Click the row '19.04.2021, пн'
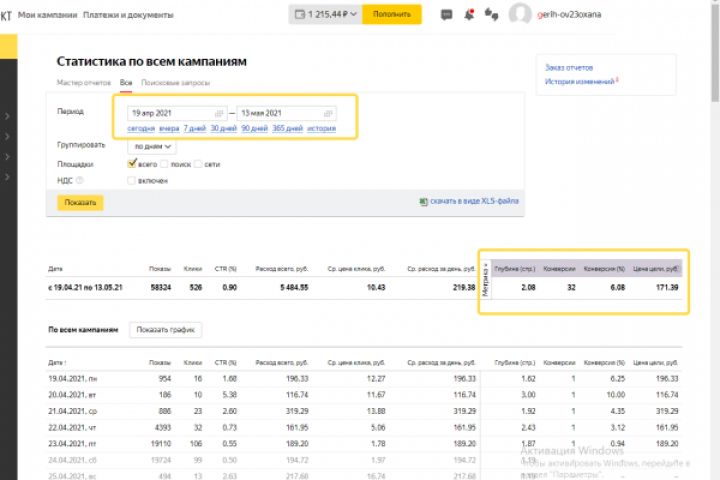The image size is (720, 480). pos(363,379)
